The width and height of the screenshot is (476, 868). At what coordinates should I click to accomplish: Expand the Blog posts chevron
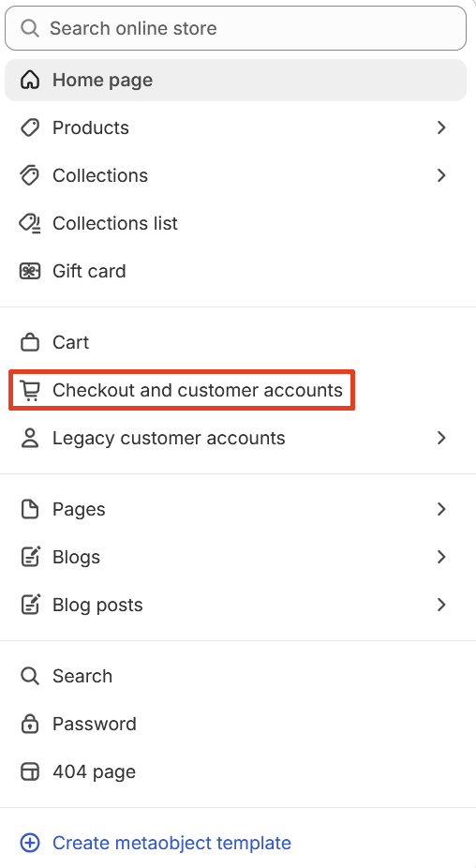tap(441, 605)
